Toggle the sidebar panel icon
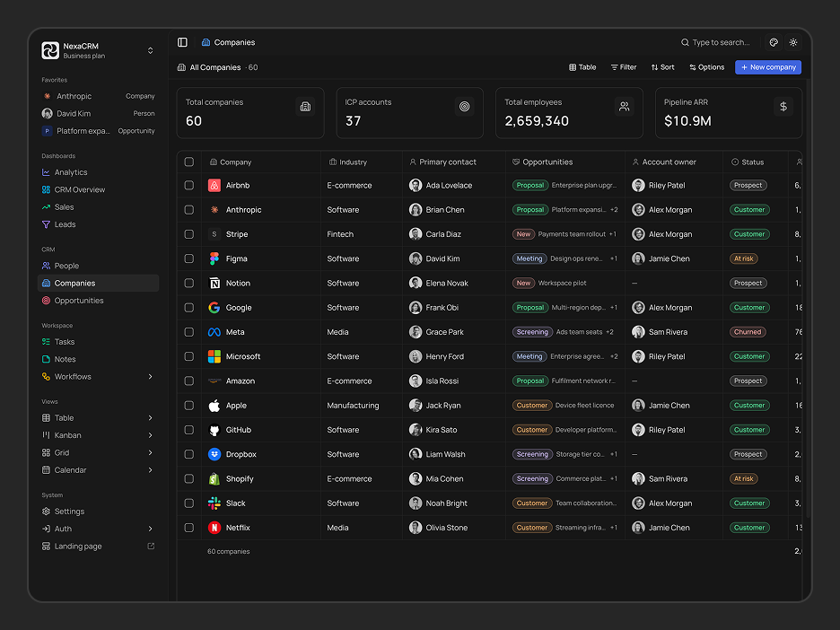This screenshot has height=630, width=840. tap(182, 42)
